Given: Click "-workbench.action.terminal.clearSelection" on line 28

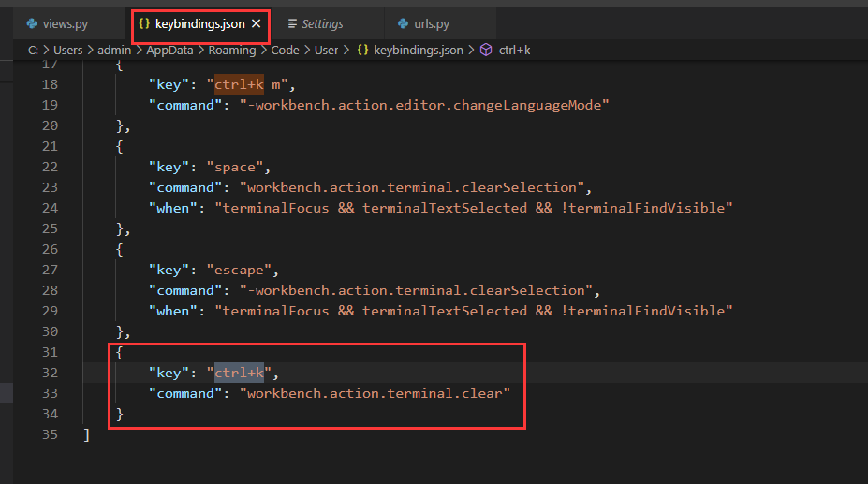Looking at the screenshot, I should (417, 291).
